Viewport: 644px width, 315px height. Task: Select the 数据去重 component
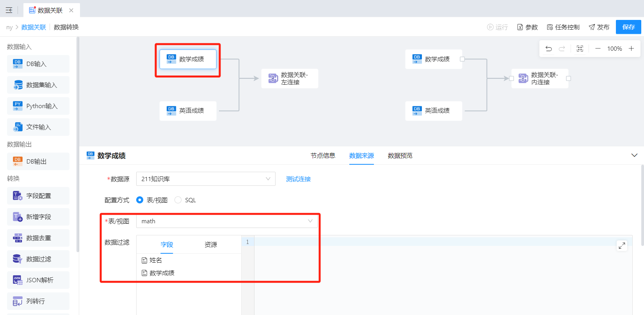[38, 238]
